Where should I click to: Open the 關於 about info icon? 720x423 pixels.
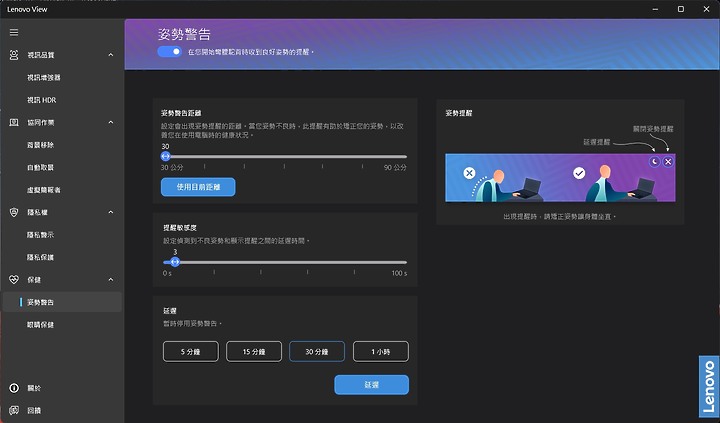[14, 388]
